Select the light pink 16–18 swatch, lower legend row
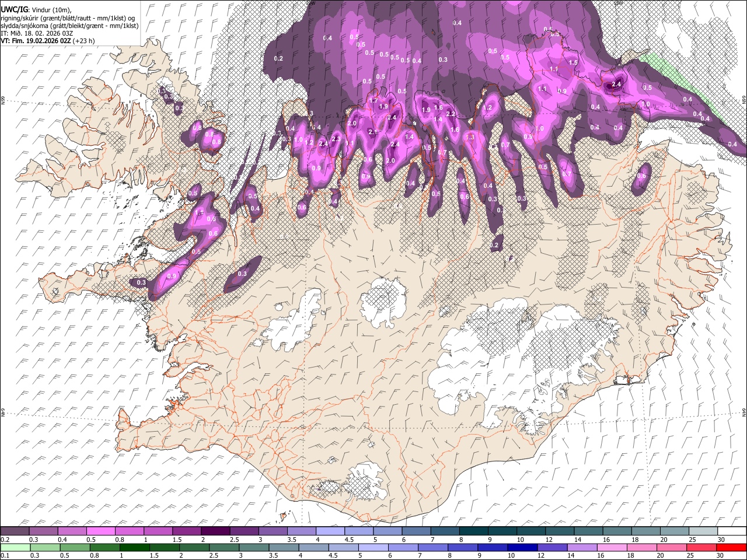This screenshot has height=560, width=747. click(x=612, y=548)
